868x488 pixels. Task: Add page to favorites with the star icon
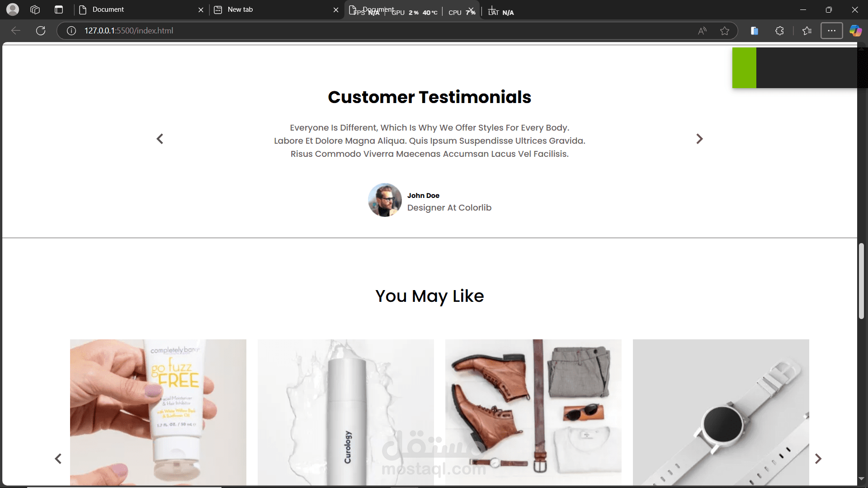(x=725, y=31)
